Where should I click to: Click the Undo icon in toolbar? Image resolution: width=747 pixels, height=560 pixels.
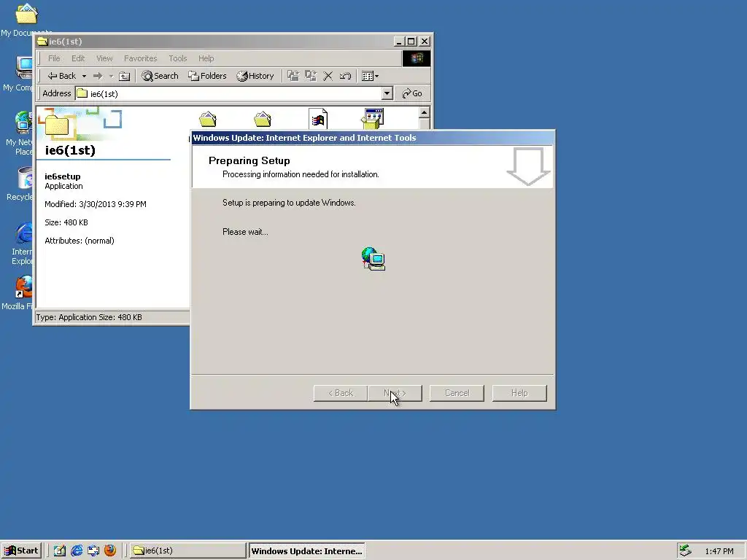click(x=345, y=76)
